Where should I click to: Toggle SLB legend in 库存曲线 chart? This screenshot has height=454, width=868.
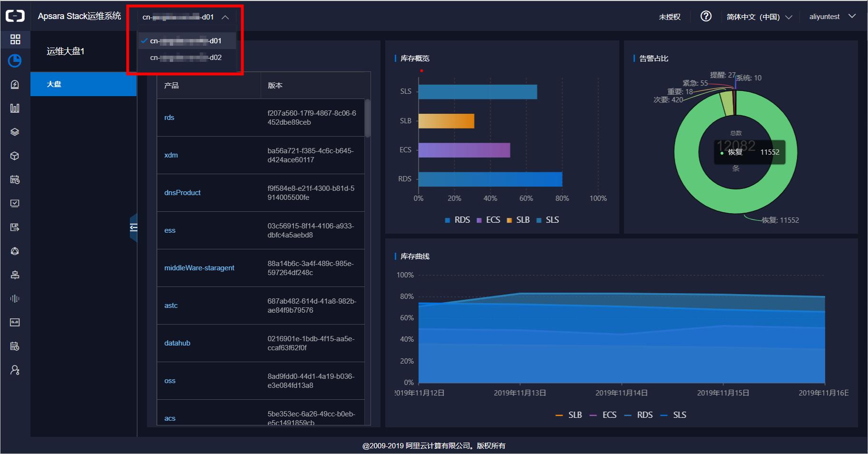click(569, 415)
